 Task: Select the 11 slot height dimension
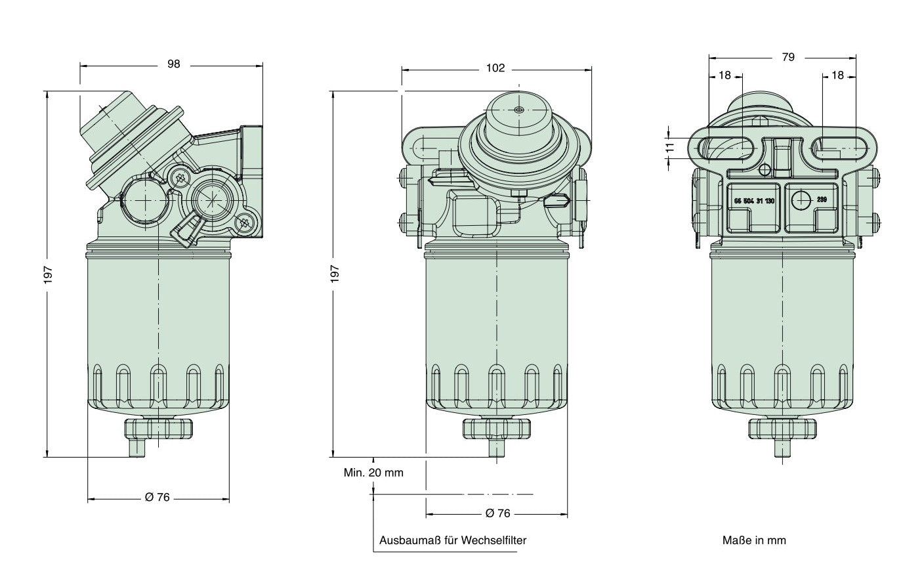coord(669,148)
